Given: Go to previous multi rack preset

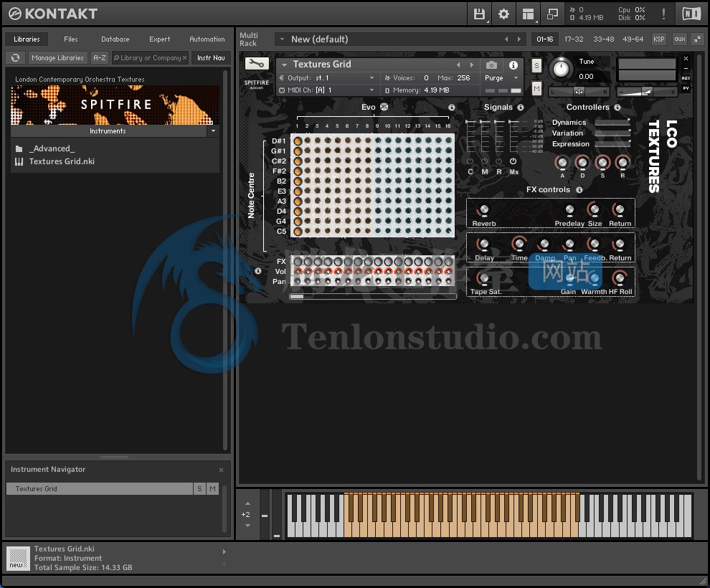Looking at the screenshot, I should click(506, 39).
